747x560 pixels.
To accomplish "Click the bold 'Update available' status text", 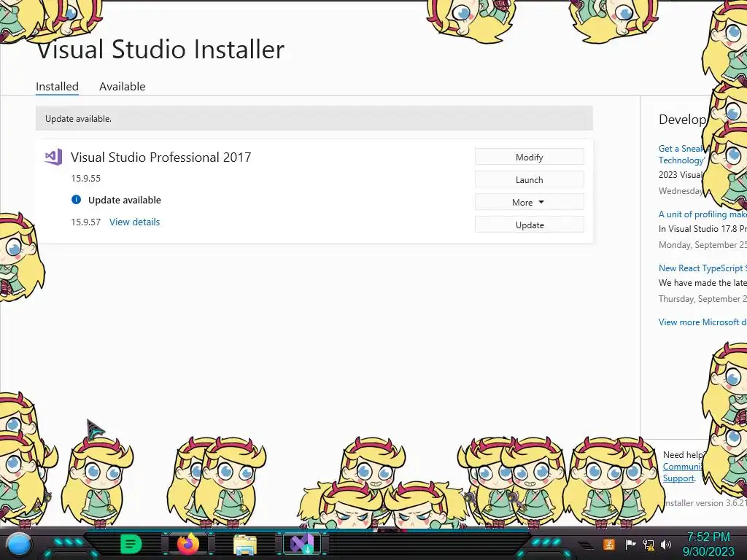I will point(124,200).
